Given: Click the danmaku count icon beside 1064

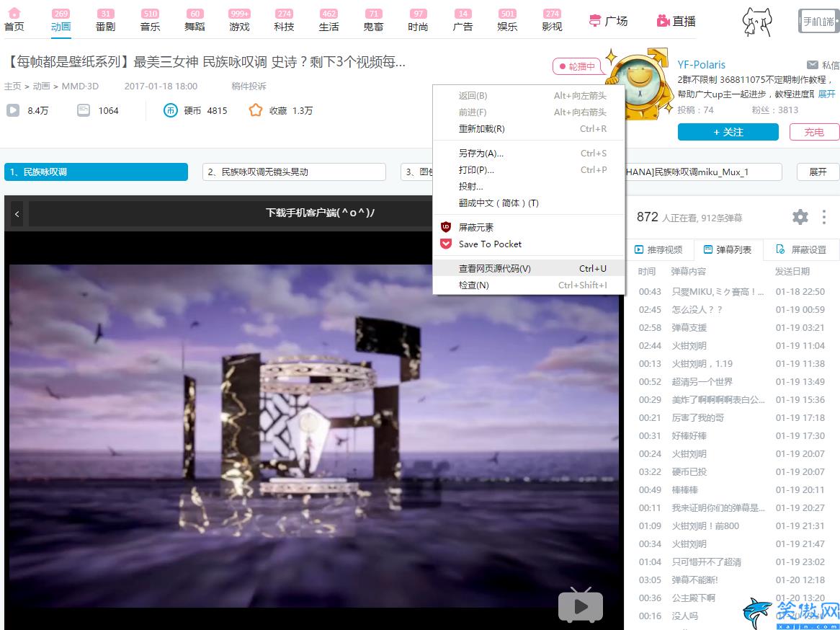Looking at the screenshot, I should [x=84, y=110].
